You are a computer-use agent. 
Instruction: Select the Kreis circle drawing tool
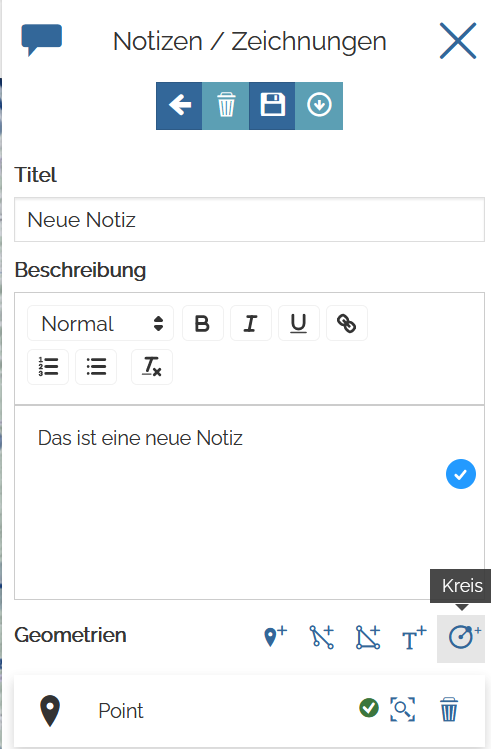tap(461, 639)
